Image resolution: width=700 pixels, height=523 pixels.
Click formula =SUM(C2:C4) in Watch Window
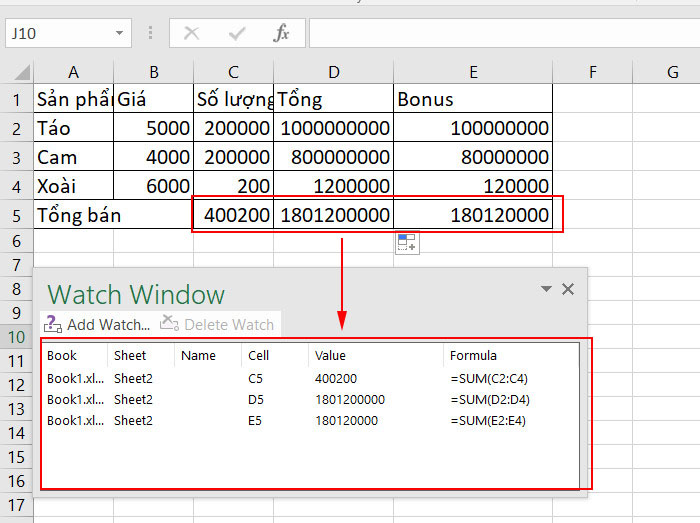click(x=489, y=378)
